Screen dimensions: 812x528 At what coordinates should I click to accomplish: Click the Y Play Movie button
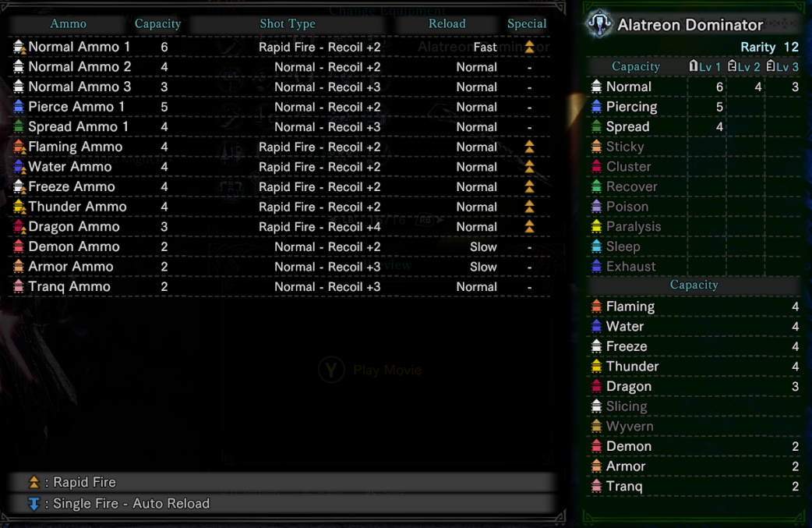click(x=370, y=370)
